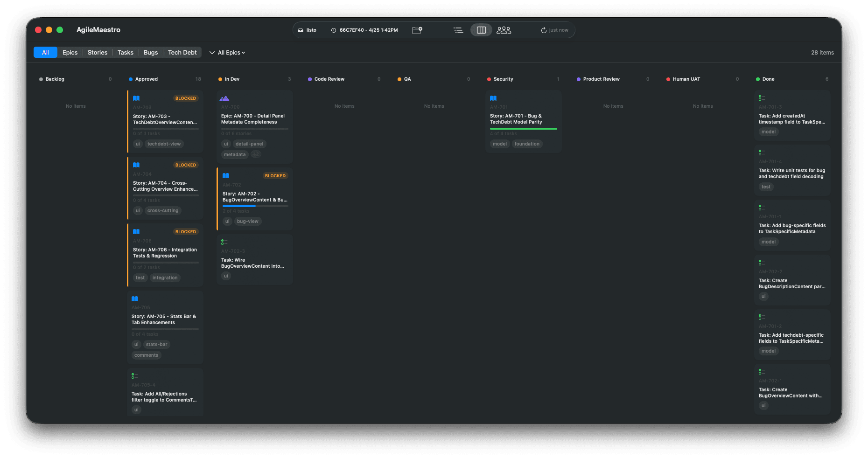Click the Human UAT column header
The height and width of the screenshot is (458, 868).
pos(703,79)
